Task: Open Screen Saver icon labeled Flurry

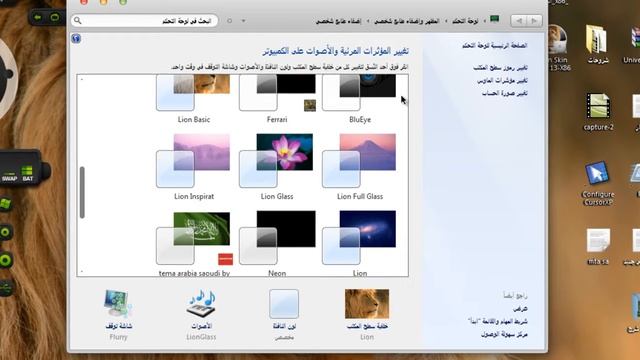Action: click(x=118, y=304)
